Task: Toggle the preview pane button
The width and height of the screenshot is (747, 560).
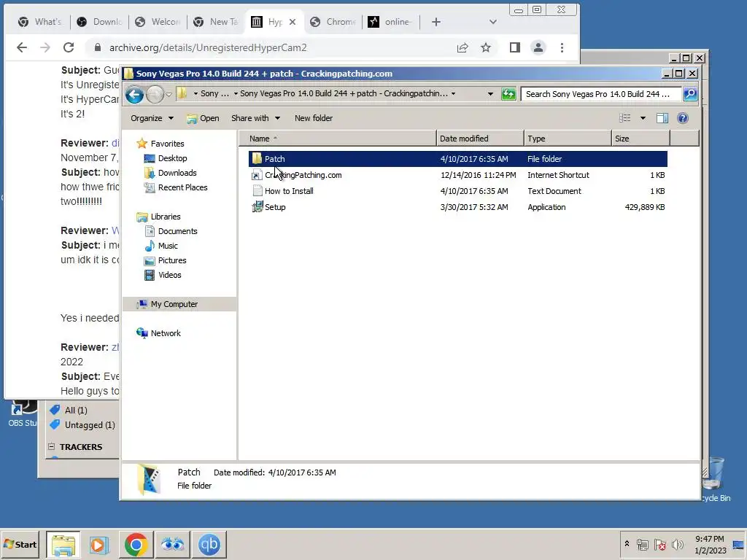Action: 662,118
